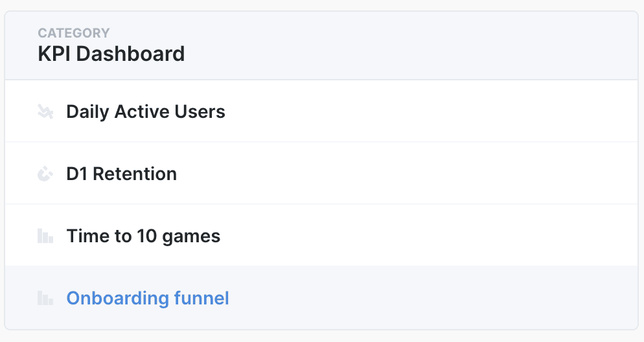This screenshot has height=342, width=644.
Task: Click the word "Users" in Daily Active Users
Action: [x=200, y=112]
